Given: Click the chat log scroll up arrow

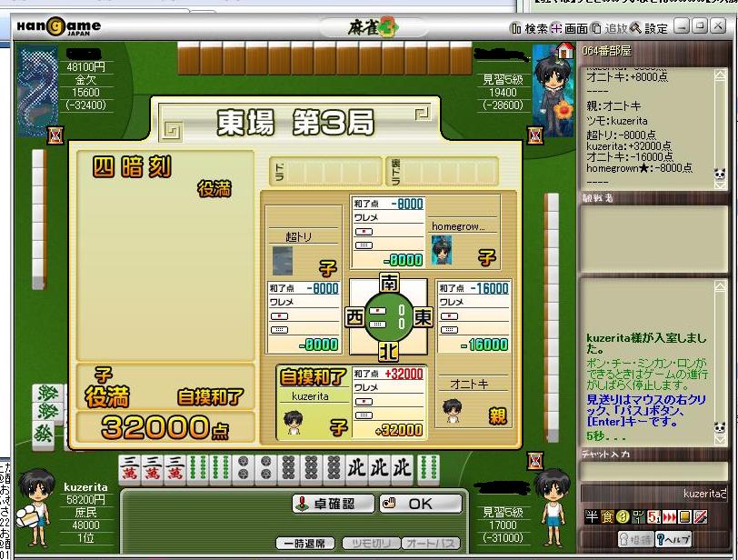Looking at the screenshot, I should point(720,287).
